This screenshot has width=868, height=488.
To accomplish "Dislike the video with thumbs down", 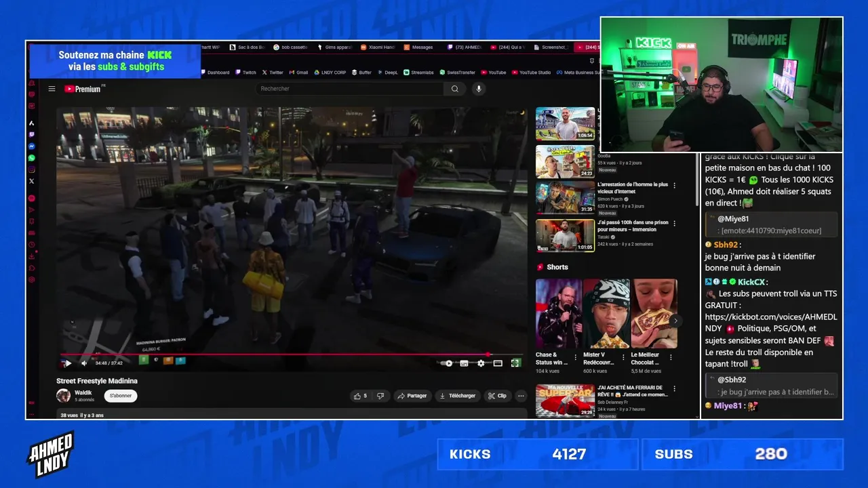I will (x=380, y=396).
